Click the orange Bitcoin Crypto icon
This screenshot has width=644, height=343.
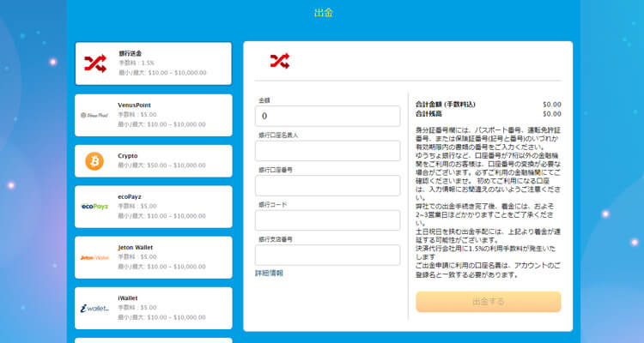point(94,161)
